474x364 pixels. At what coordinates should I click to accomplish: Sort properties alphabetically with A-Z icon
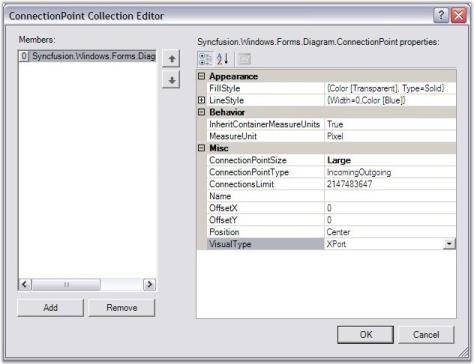coord(222,59)
